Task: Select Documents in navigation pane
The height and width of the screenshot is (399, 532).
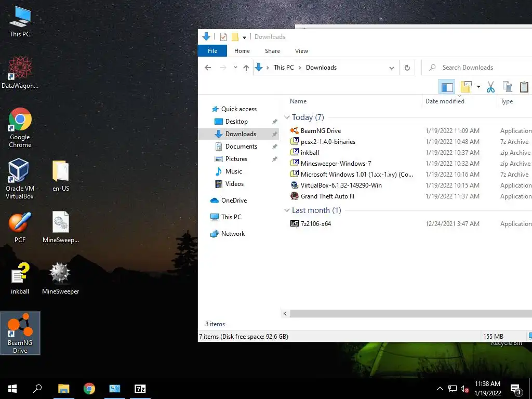Action: coord(241,147)
